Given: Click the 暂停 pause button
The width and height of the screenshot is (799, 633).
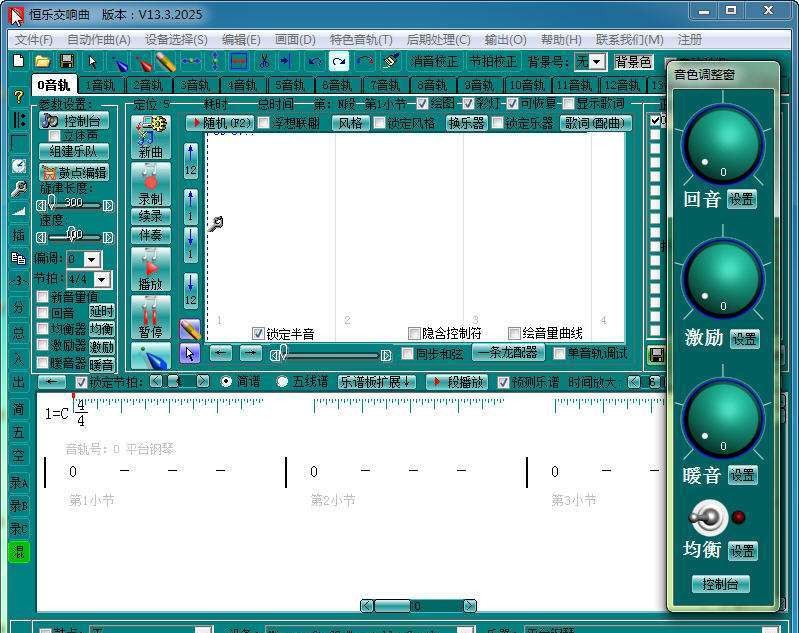Looking at the screenshot, I should (150, 316).
